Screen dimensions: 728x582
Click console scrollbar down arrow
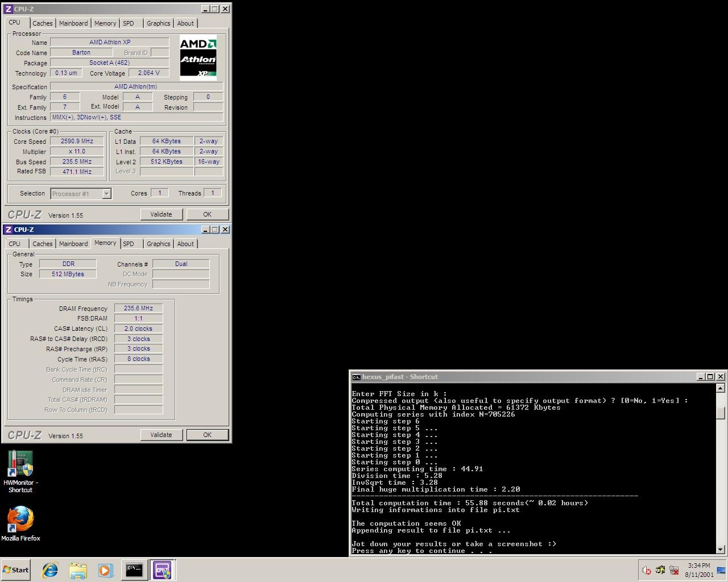(x=721, y=550)
